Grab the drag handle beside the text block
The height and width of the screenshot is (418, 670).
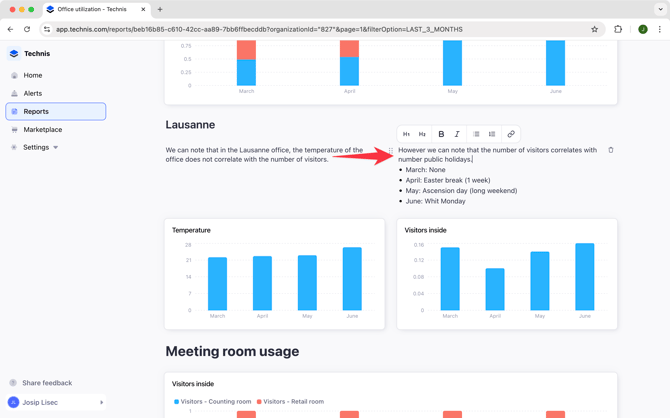coord(391,151)
